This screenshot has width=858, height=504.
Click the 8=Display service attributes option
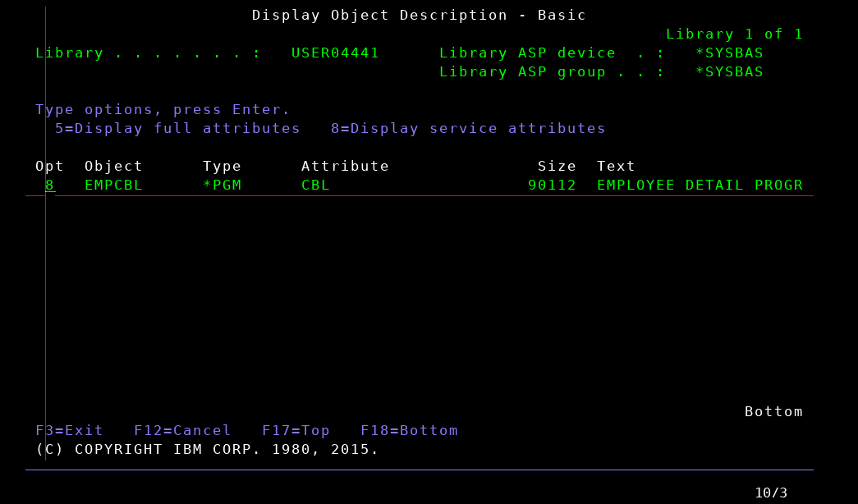(x=468, y=129)
